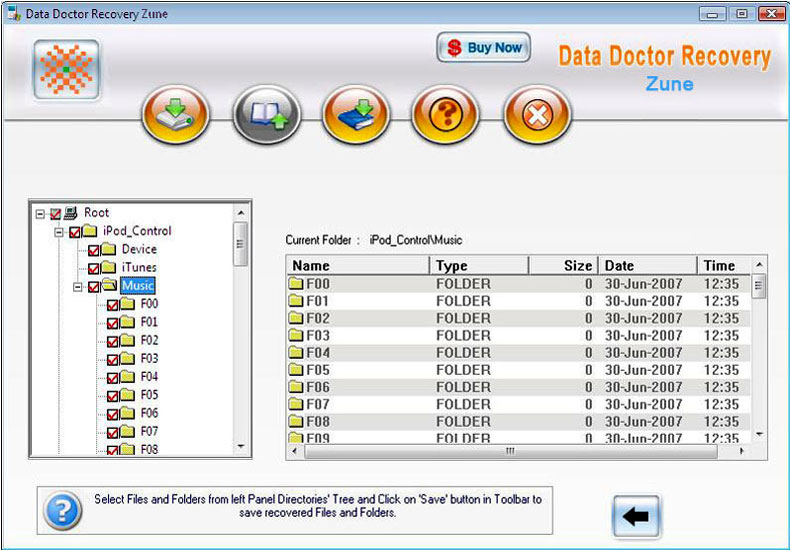
Task: Click the file list vertical scrollbar thumb
Action: point(759,286)
